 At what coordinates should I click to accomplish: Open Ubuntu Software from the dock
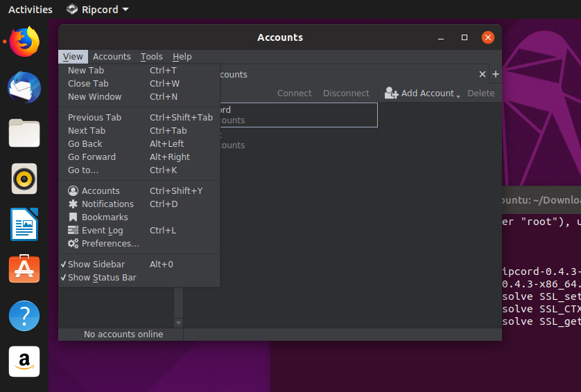[x=24, y=269]
